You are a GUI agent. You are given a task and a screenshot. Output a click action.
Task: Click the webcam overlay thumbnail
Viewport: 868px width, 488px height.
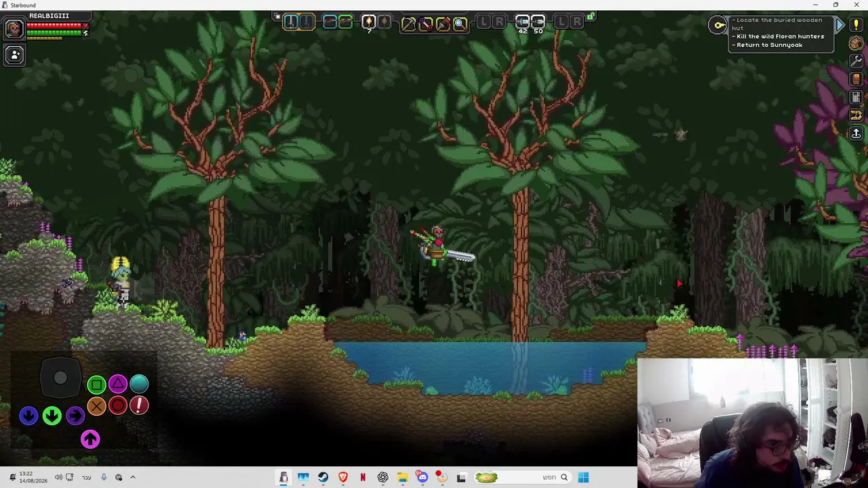click(753, 423)
